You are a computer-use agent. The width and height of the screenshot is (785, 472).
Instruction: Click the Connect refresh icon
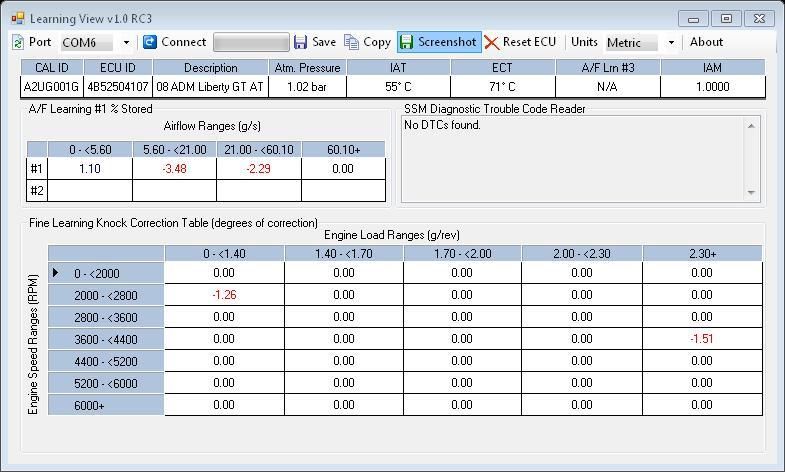pyautogui.click(x=150, y=42)
